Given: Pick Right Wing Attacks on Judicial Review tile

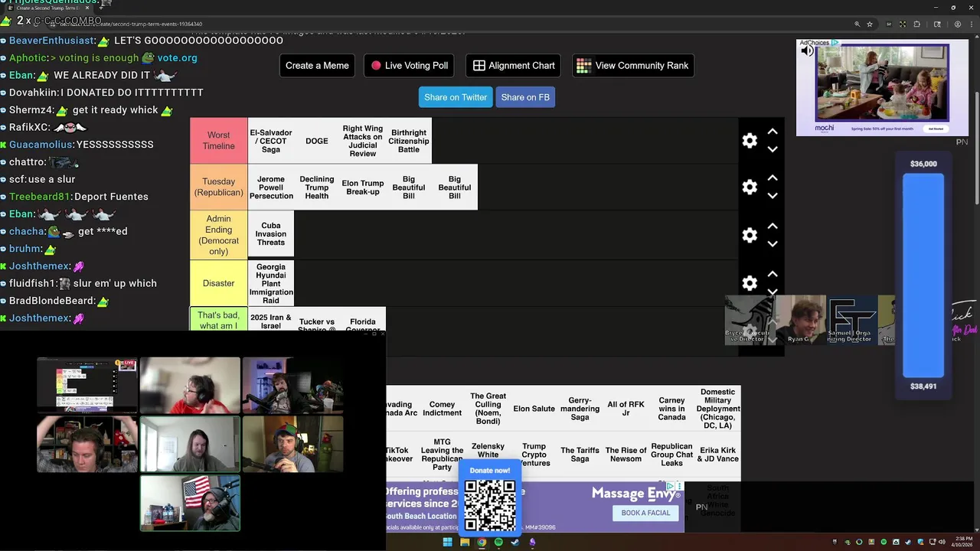Looking at the screenshot, I should click(363, 141).
